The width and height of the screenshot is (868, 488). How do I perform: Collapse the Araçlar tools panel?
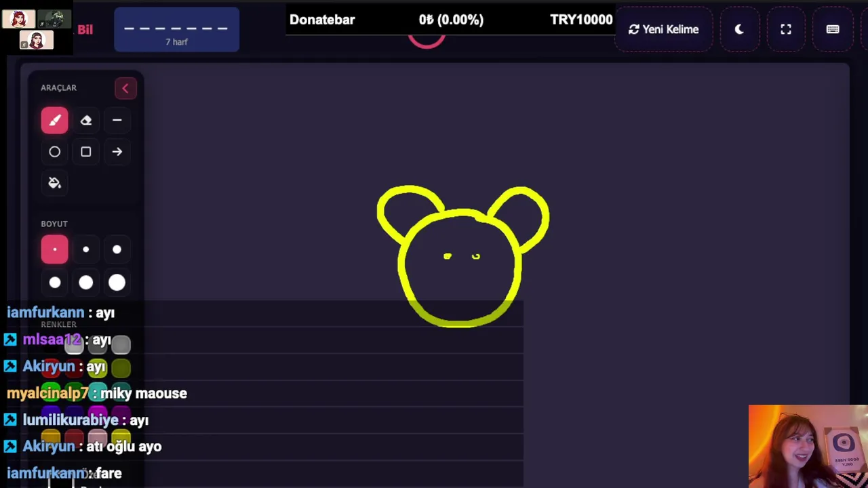coord(125,88)
